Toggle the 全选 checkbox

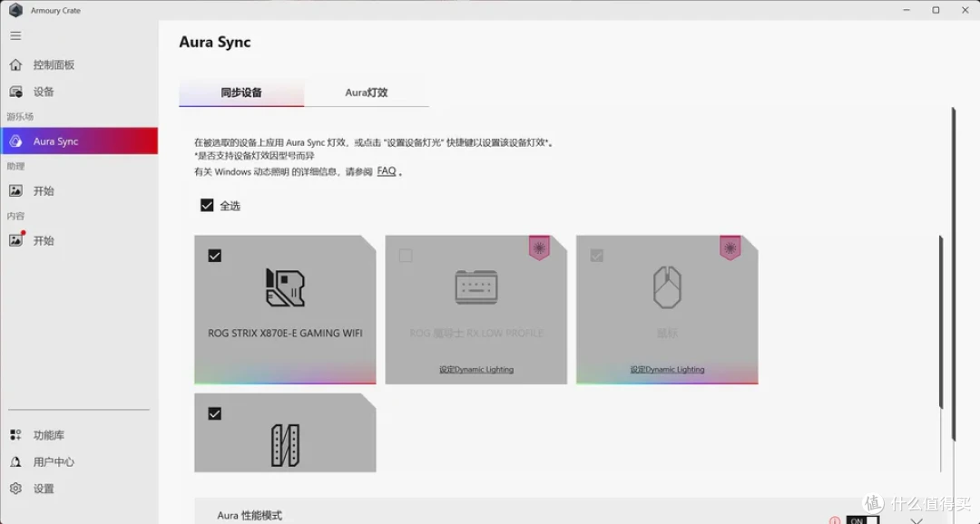click(207, 205)
